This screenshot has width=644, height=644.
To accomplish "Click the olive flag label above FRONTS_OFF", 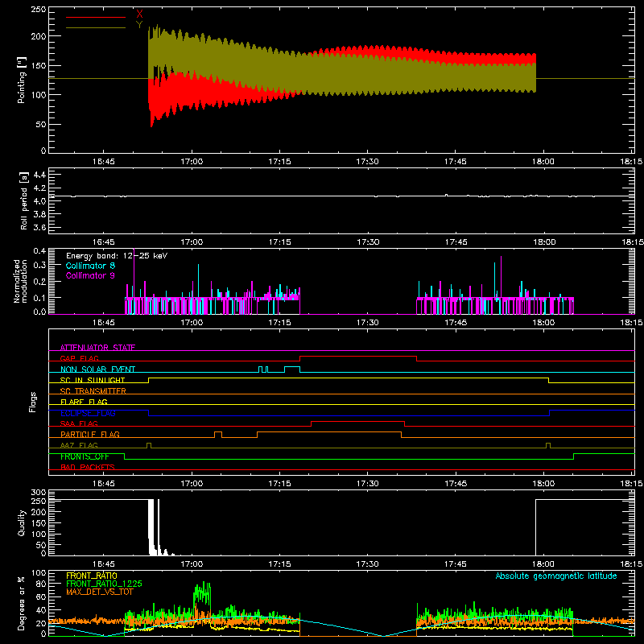I will pos(79,445).
